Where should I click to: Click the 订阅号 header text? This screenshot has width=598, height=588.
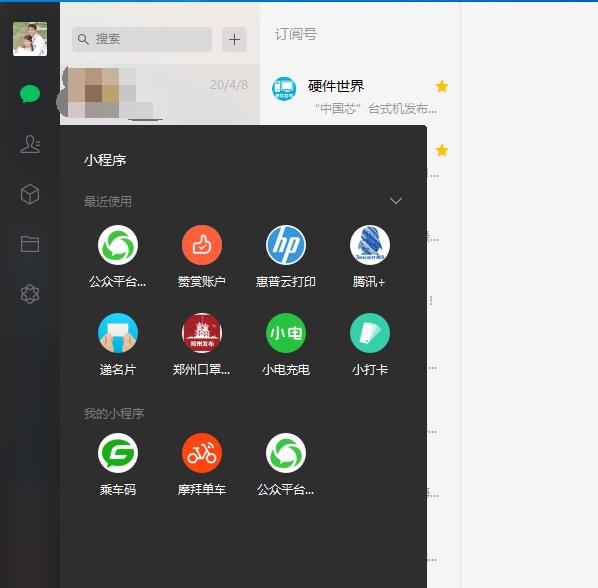pyautogui.click(x=296, y=34)
